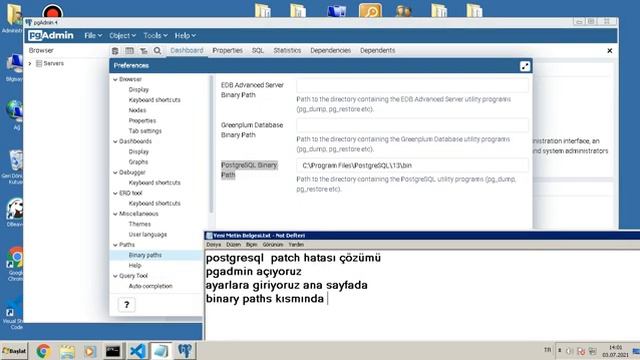
Task: Open Görünüm menu in Notepad
Action: [273, 244]
